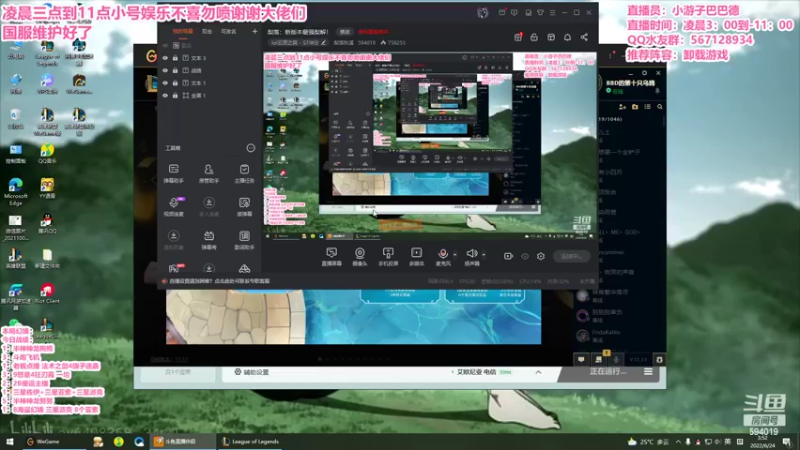800x450 pixels.
Task: Open Riot Client desktop shortcut
Action: (47, 293)
